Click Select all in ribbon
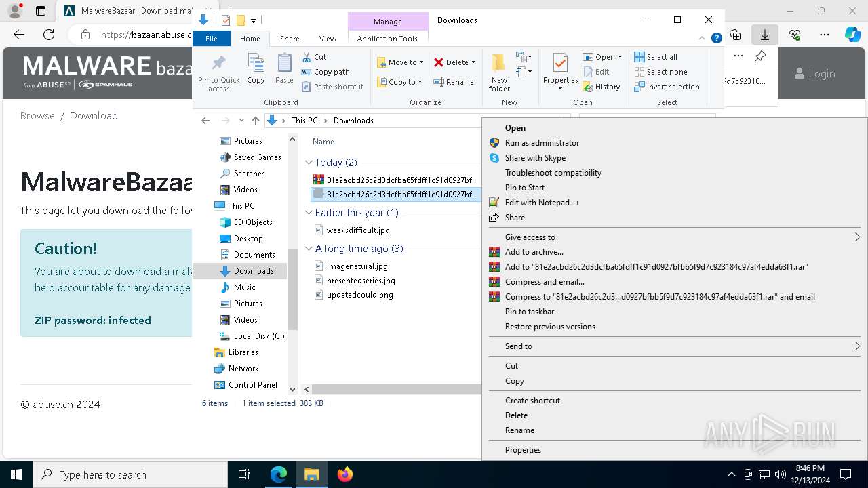The image size is (868, 488). [x=656, y=57]
